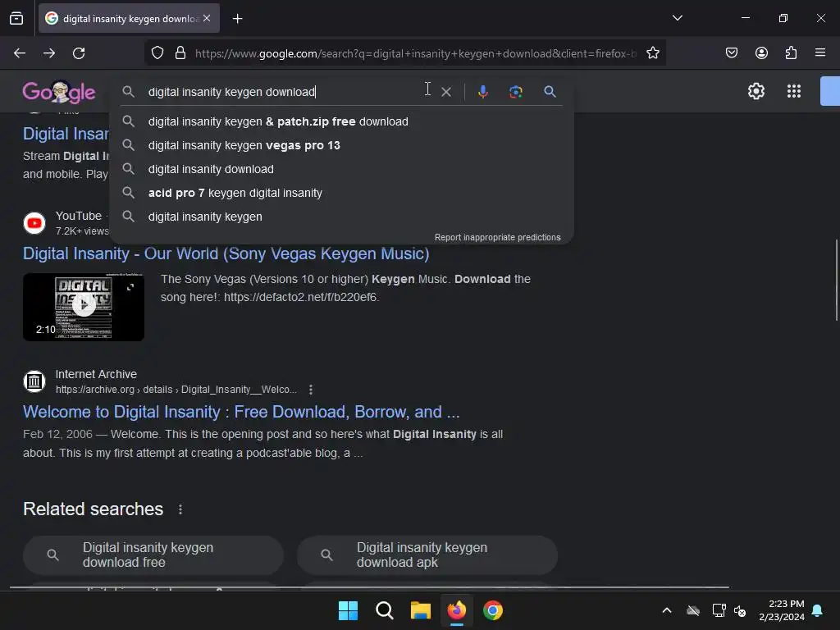Select suggestion keygen vegas pro 13
Viewport: 840px width, 630px height.
[342, 145]
